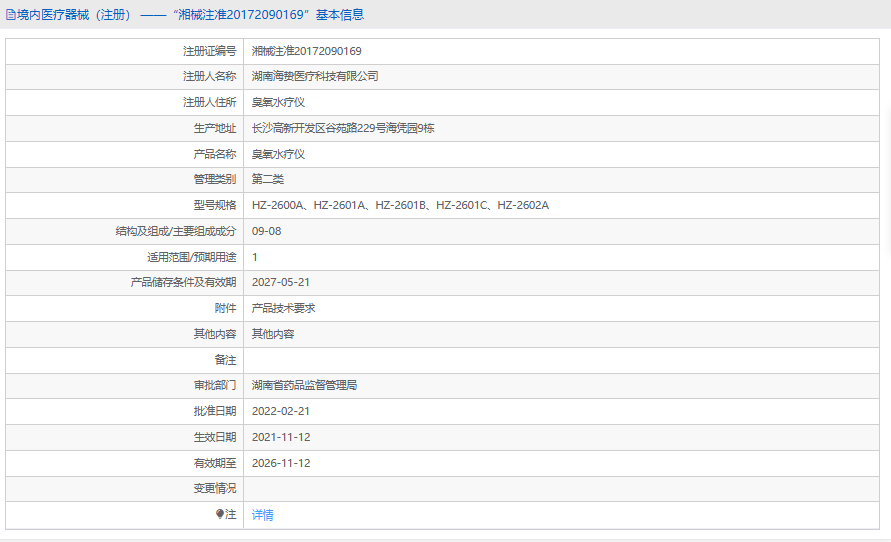Click the 注册人住所 row label
The width and height of the screenshot is (891, 542).
[209, 102]
